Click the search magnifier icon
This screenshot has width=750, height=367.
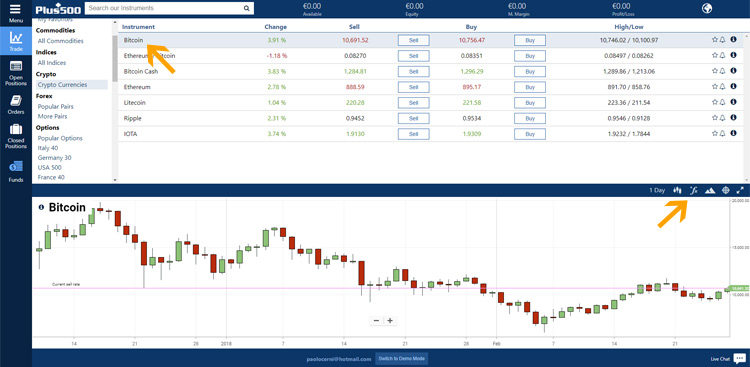[x=246, y=8]
